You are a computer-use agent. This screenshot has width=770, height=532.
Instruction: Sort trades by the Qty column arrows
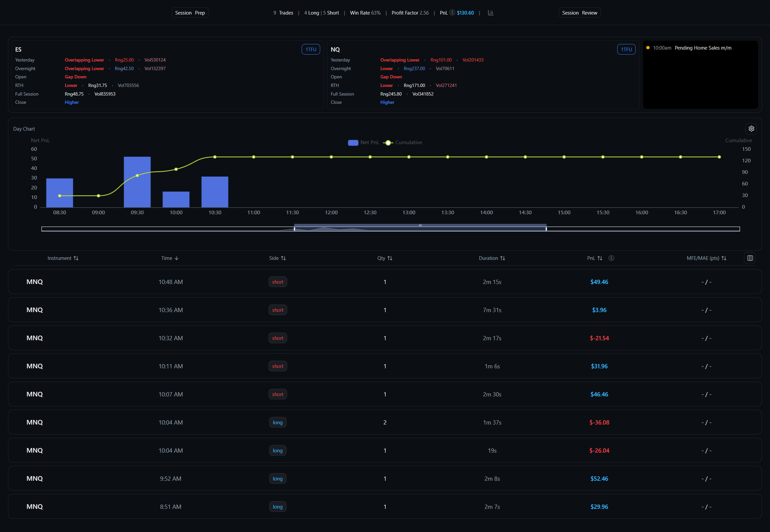coord(391,258)
